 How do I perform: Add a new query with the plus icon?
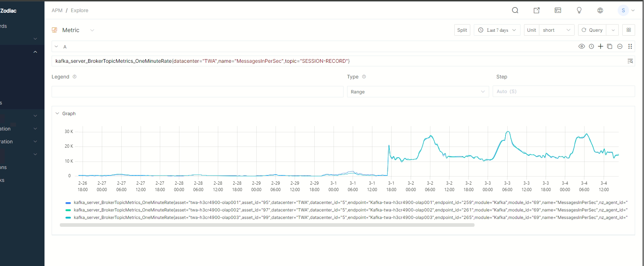[601, 46]
